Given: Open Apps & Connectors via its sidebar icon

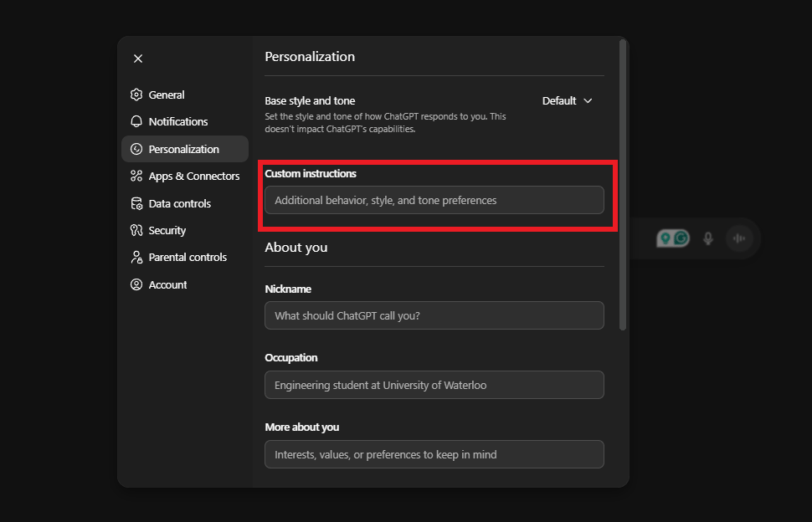Looking at the screenshot, I should pyautogui.click(x=136, y=176).
